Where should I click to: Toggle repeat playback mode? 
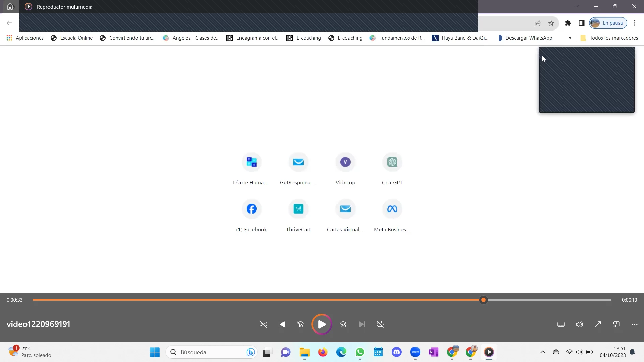380,324
